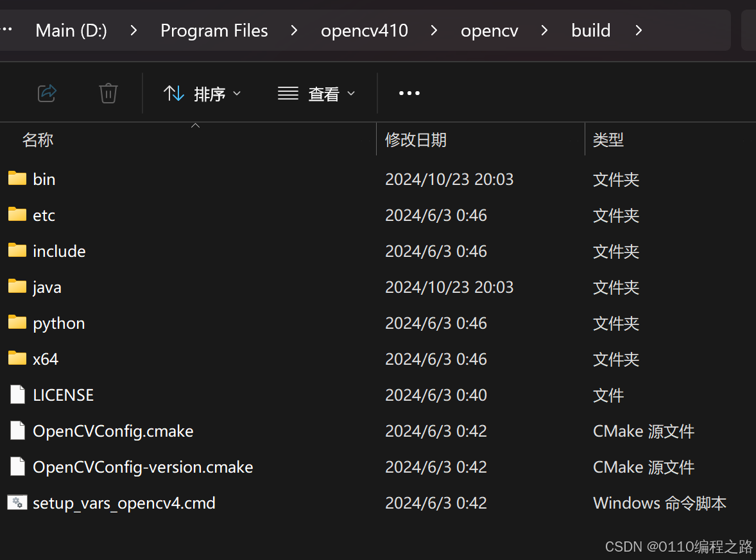Click the setup_vars_opencv4.cmd script icon
This screenshot has width=756, height=560.
click(17, 502)
